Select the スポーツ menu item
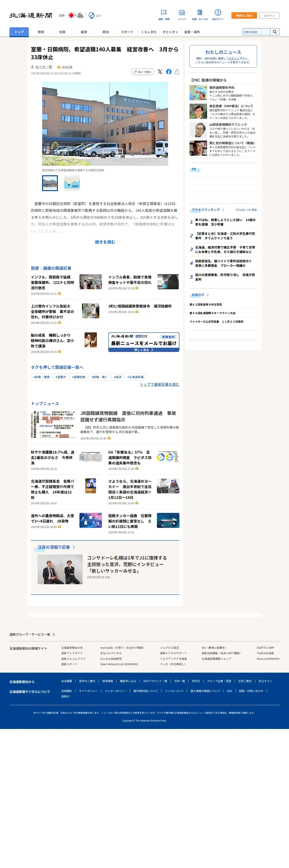 click(127, 32)
